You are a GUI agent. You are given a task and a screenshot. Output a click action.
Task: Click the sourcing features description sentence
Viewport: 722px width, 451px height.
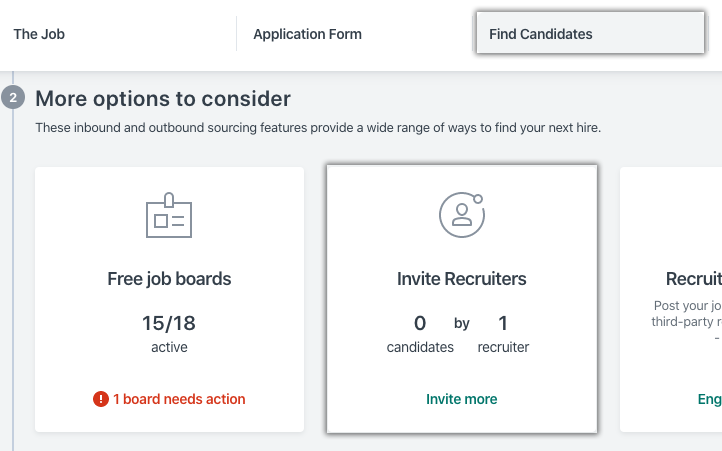click(x=318, y=128)
